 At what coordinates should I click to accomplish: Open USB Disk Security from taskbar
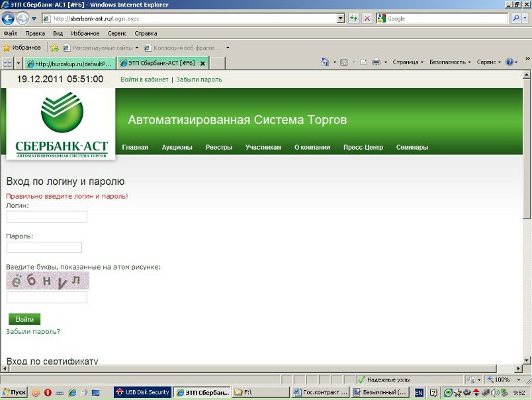click(142, 393)
